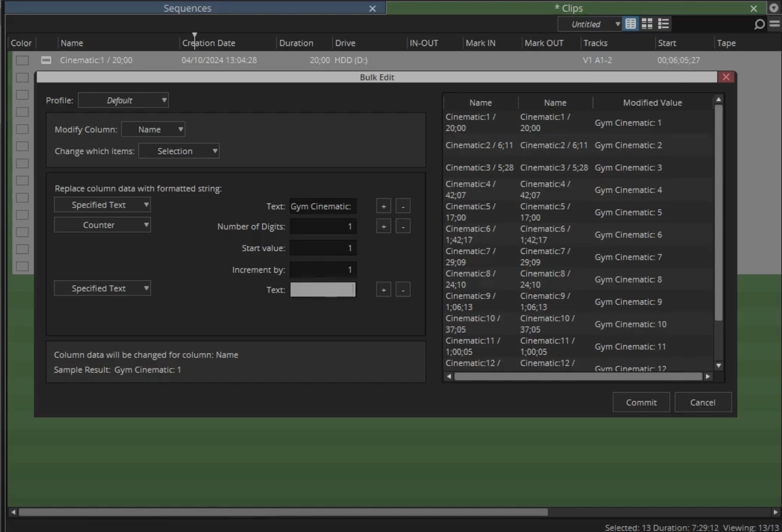Toggle second color box in Color column
Viewport: 782px width, 532px height.
tap(22, 77)
